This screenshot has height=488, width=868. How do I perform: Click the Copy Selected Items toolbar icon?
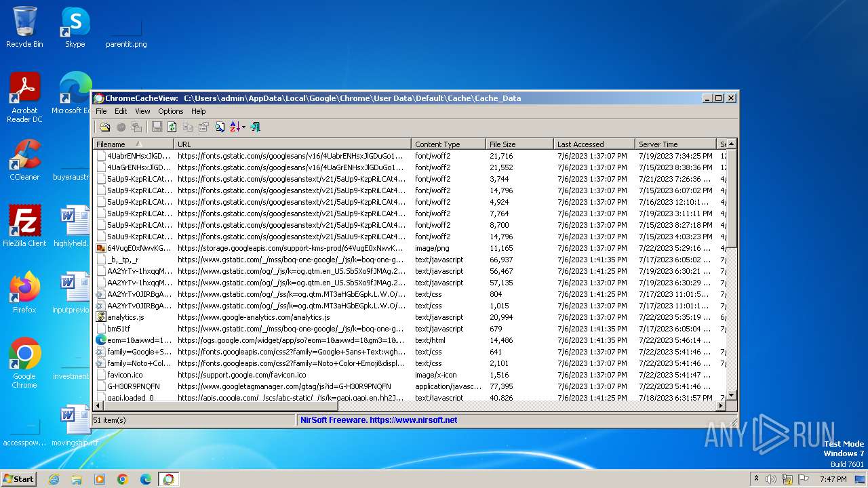[x=188, y=127]
